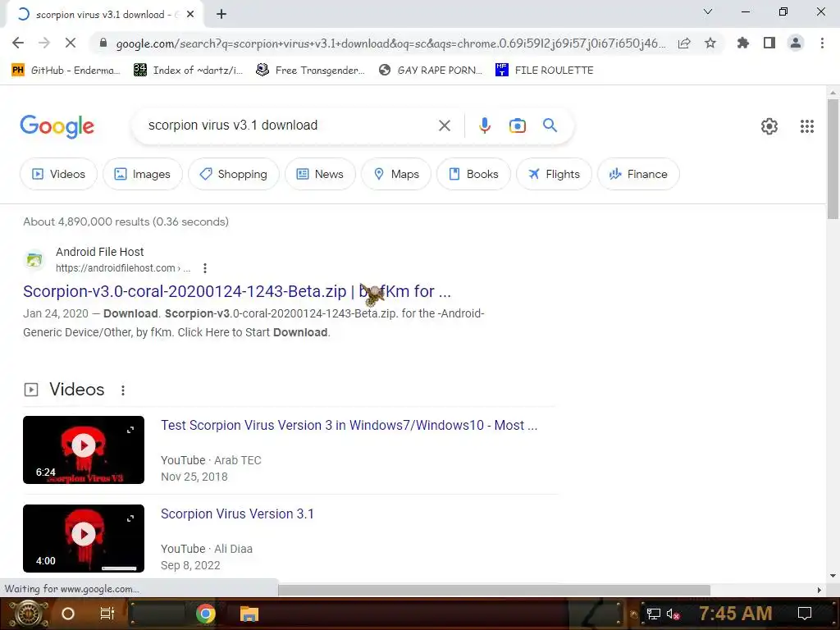
Task: Open the network tray icon
Action: click(653, 614)
